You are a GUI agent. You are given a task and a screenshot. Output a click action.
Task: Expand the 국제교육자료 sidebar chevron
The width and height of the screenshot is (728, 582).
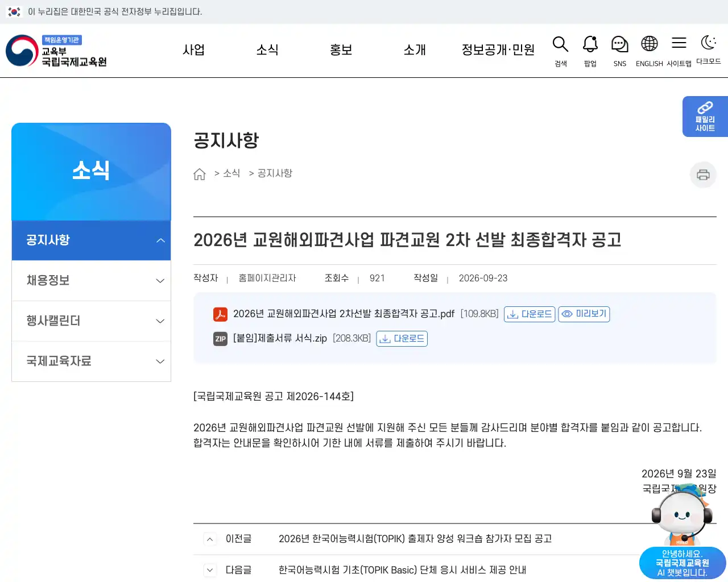(x=160, y=361)
